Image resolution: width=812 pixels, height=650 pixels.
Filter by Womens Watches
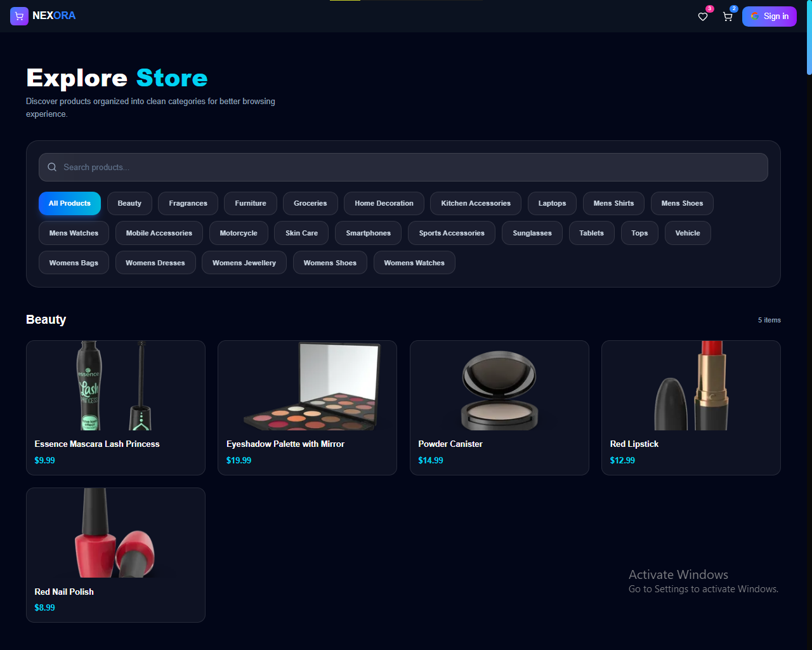414,263
